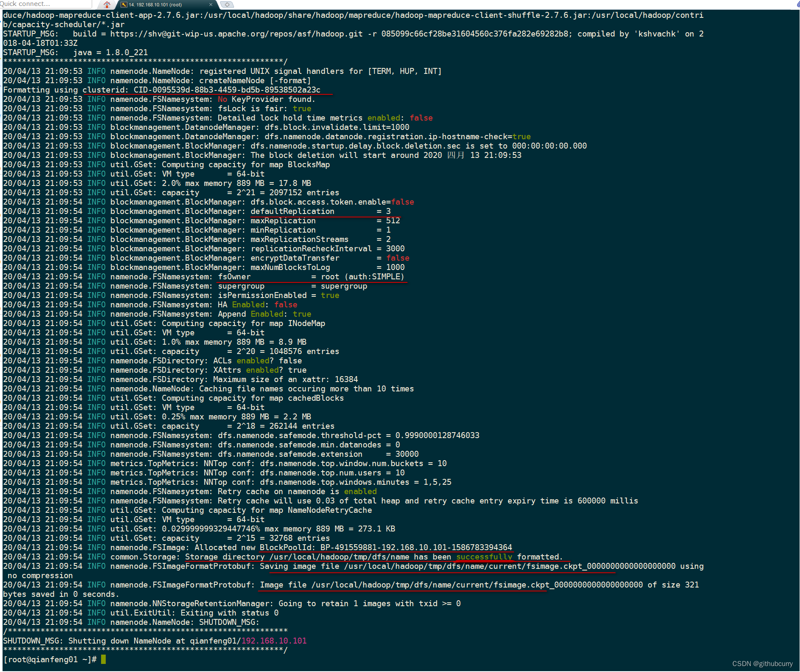
Task: Click the terminal cursor block
Action: coord(103,659)
